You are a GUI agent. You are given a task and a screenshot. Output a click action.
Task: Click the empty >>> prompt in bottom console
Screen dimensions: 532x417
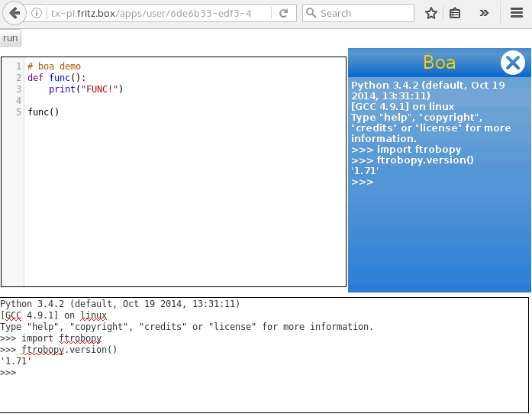coord(8,373)
